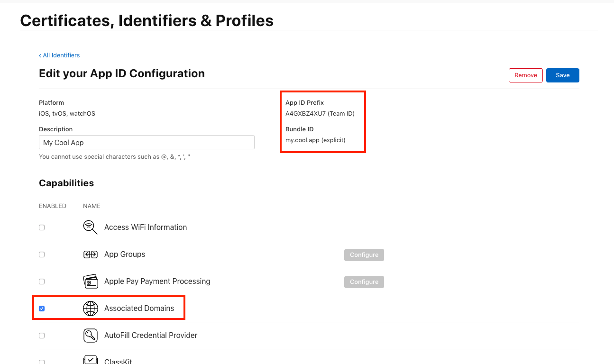
Task: Click the Associated Domains globe icon
Action: [90, 308]
